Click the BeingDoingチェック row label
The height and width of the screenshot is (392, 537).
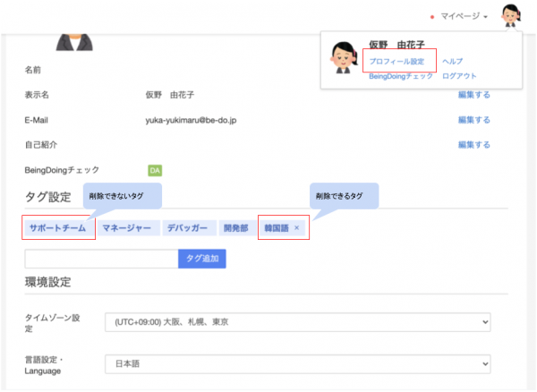pyautogui.click(x=62, y=170)
